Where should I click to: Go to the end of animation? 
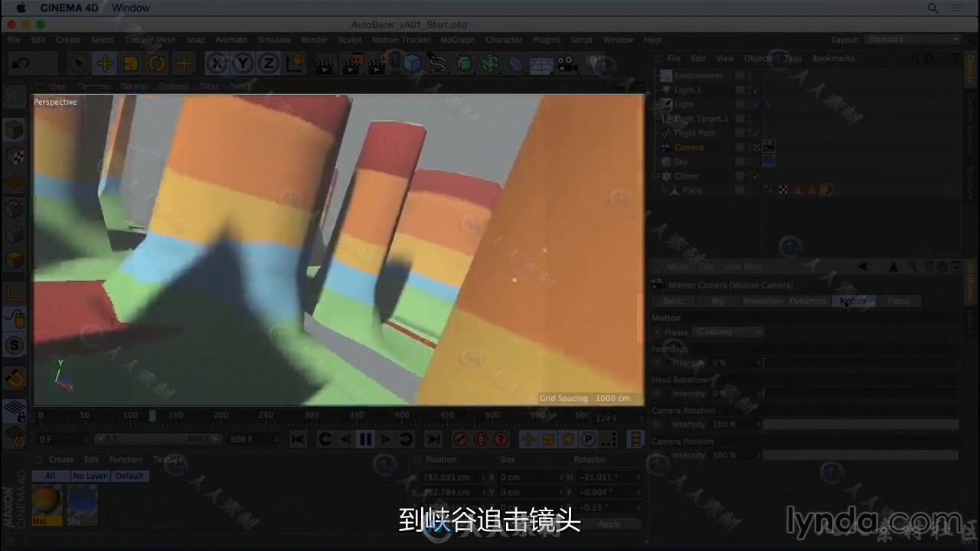click(433, 439)
